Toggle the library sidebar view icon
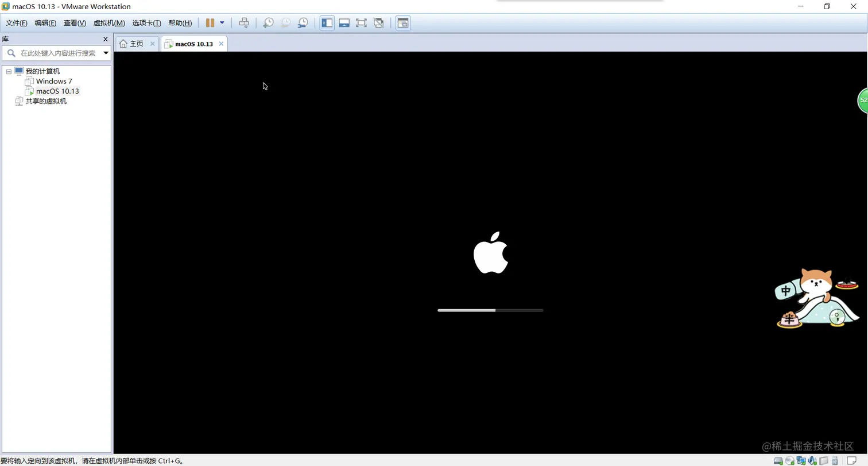This screenshot has width=868, height=466. [327, 23]
